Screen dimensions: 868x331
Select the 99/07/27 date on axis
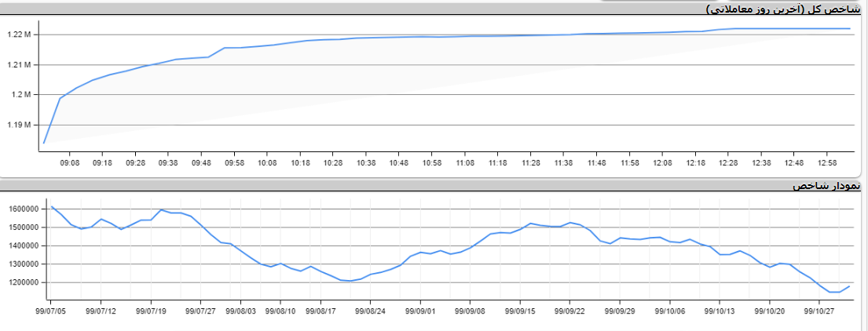(x=200, y=311)
